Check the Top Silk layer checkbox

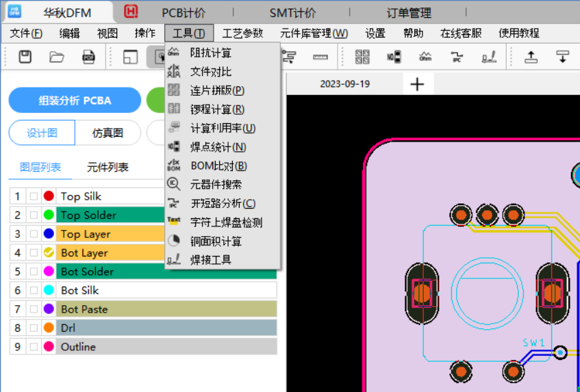34,196
